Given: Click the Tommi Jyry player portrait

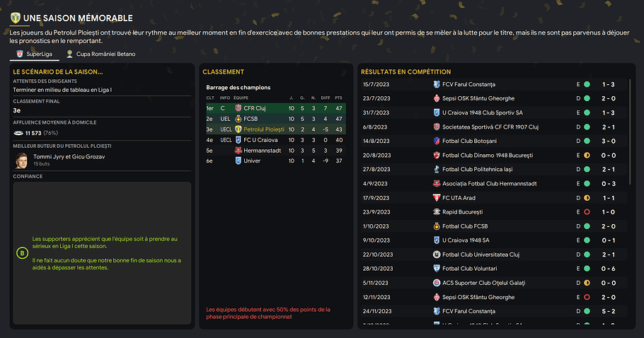Looking at the screenshot, I should click(21, 161).
